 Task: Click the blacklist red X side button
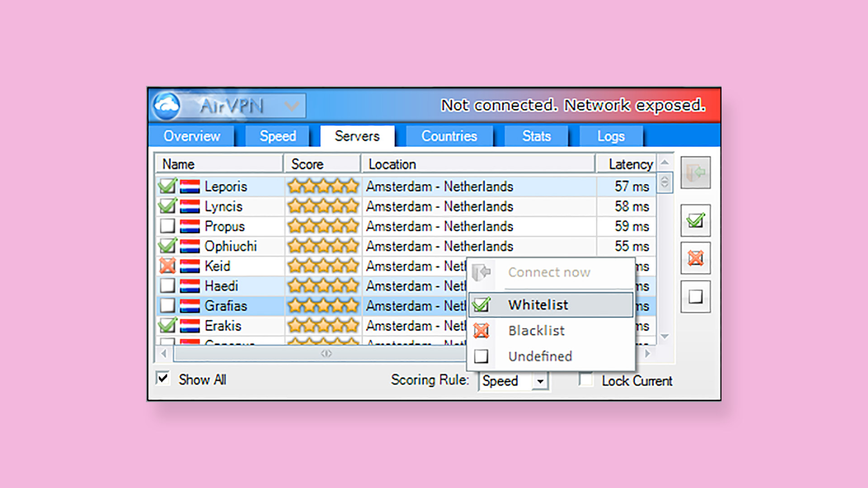tap(695, 258)
